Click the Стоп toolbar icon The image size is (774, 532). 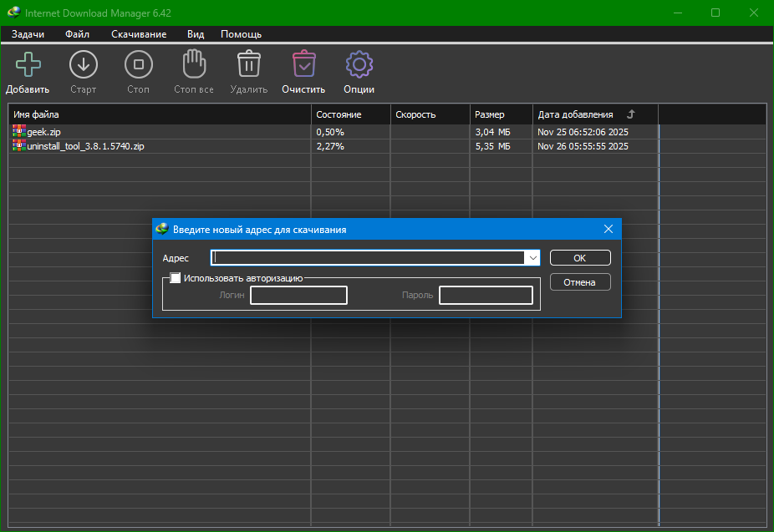(x=138, y=64)
